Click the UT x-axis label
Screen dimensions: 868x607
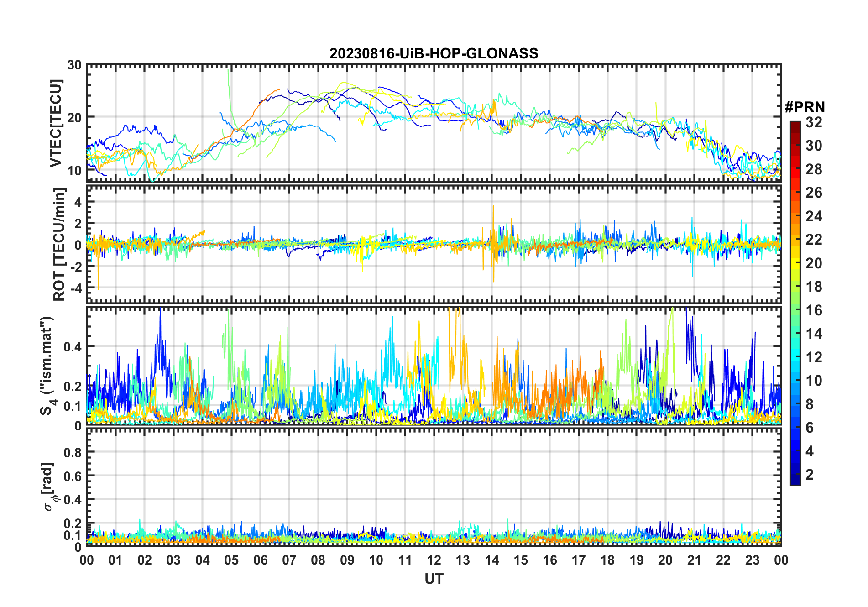tap(434, 579)
